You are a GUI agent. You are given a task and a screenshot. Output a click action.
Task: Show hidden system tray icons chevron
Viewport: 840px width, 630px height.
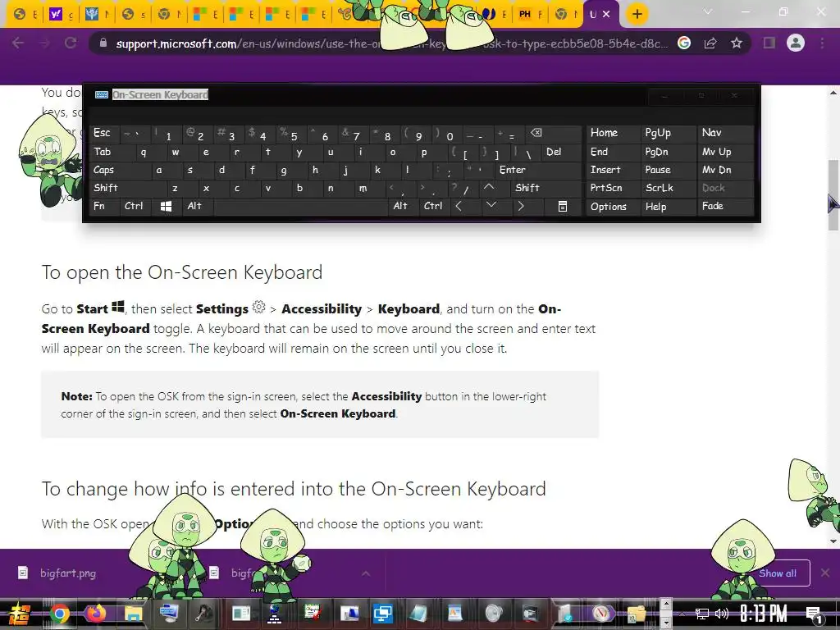pyautogui.click(x=682, y=614)
